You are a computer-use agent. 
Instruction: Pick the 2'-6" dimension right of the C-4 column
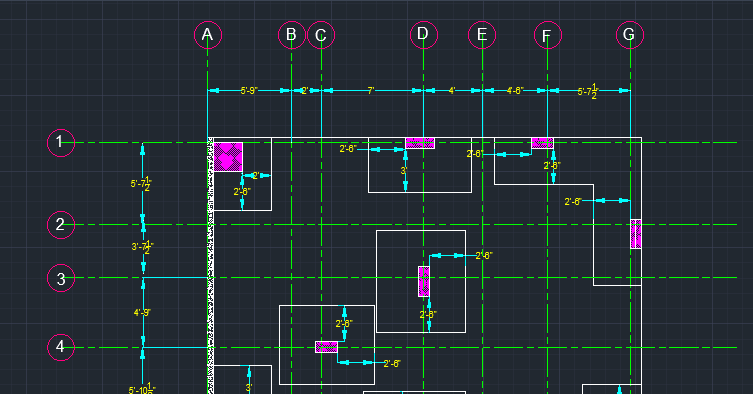tap(392, 364)
